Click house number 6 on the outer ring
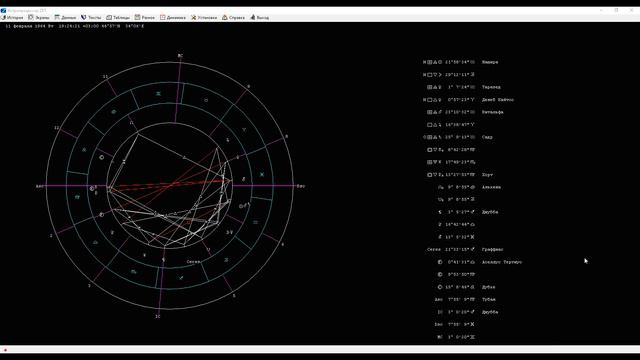The height and width of the screenshot is (360, 640). 282,244
